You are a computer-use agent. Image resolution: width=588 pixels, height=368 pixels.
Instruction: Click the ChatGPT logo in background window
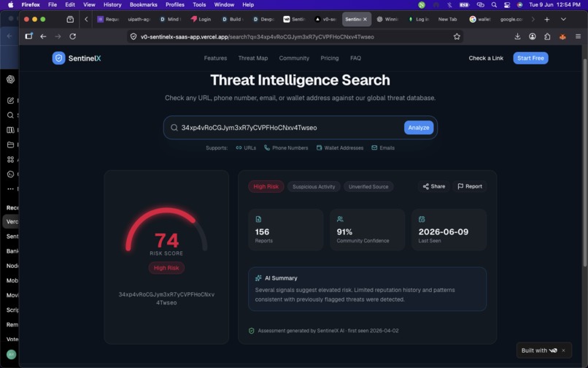point(10,80)
